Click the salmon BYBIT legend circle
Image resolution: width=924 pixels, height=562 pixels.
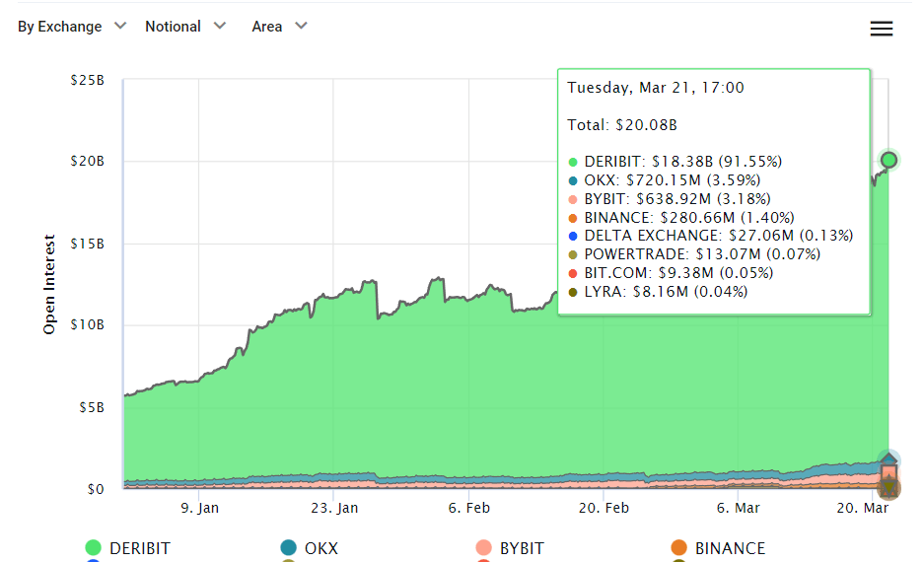click(483, 548)
